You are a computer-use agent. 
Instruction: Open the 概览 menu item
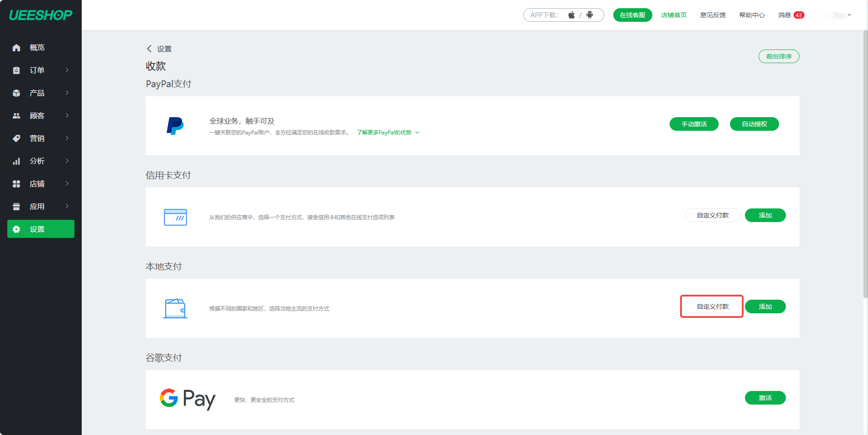[41, 48]
